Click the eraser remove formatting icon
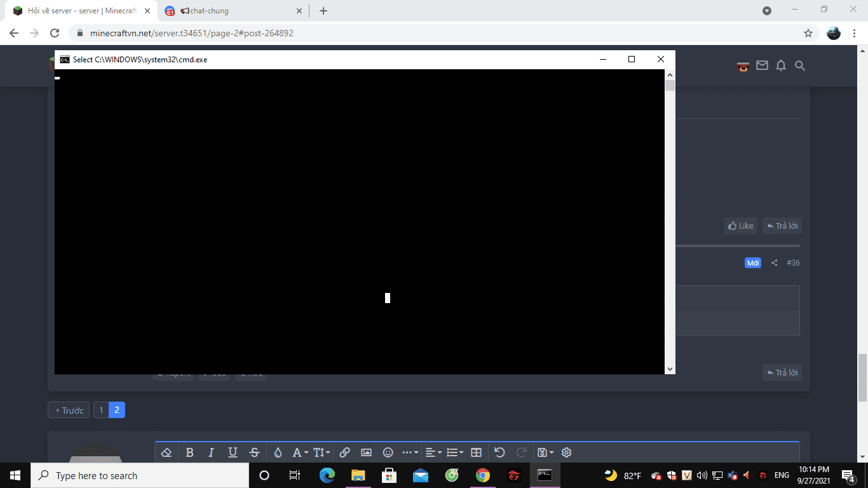 click(x=166, y=452)
